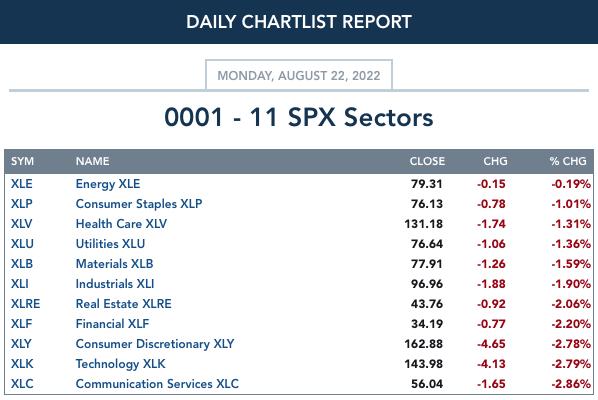Open Technology XLK link
Screen dimensions: 598x400
point(121,364)
